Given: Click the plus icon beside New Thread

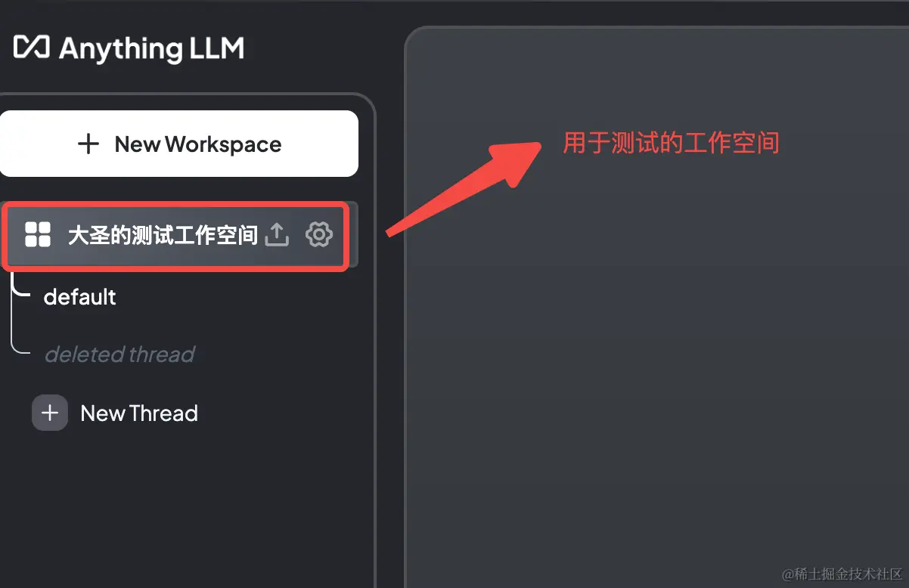Looking at the screenshot, I should [50, 413].
